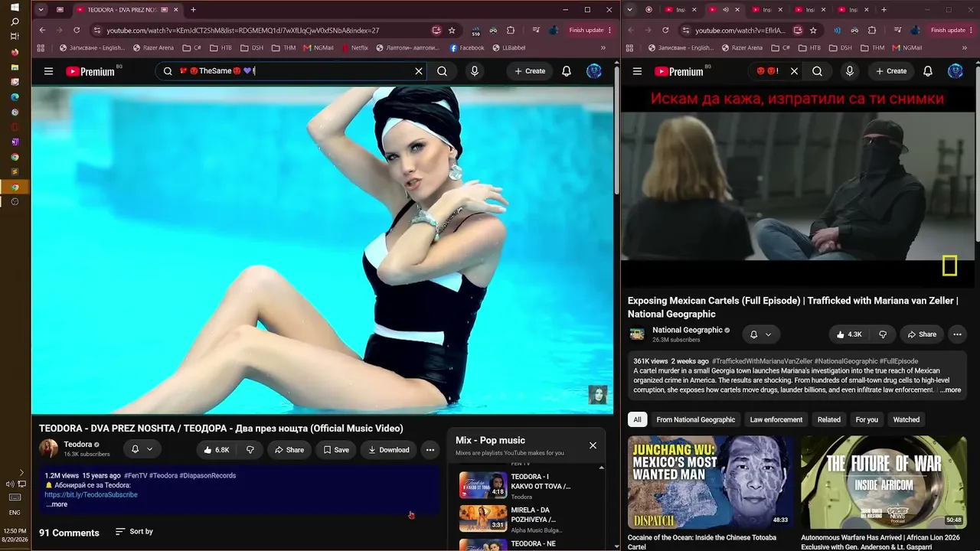Submit the search with the magnifier in left window
980x551 pixels.
442,71
